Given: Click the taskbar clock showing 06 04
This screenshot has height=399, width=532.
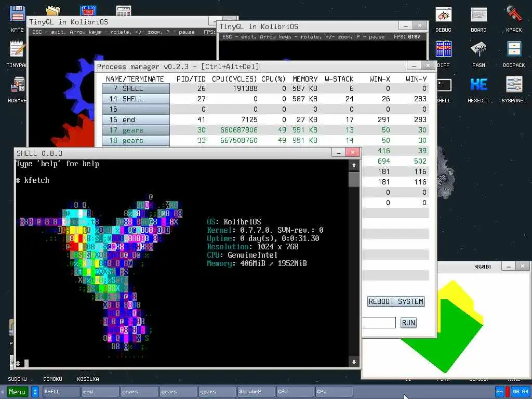Looking at the screenshot, I should click(521, 392).
